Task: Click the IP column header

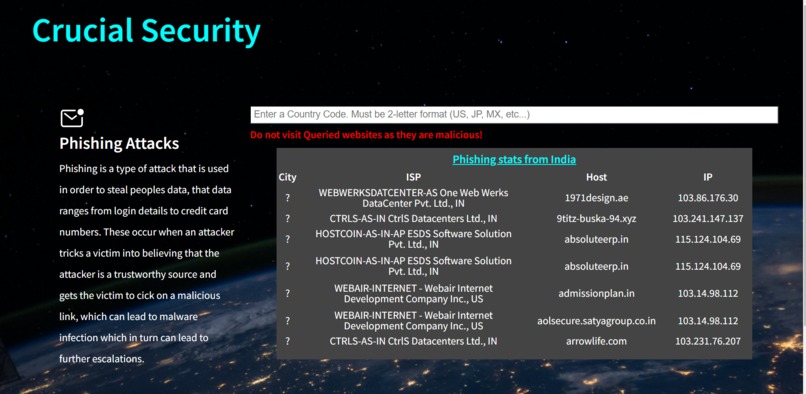Action: 708,177
